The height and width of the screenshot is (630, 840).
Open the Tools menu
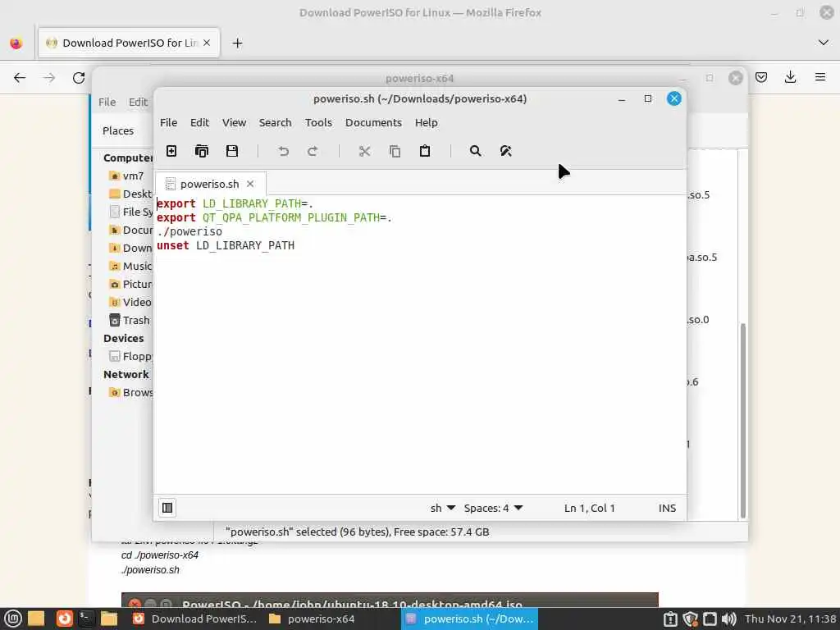(318, 123)
